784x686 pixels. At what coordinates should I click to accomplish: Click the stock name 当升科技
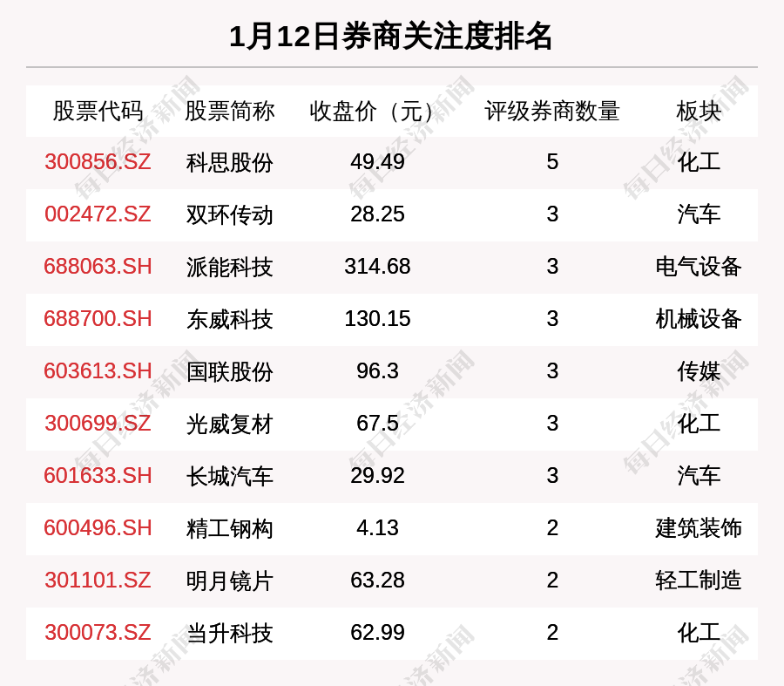click(x=229, y=634)
